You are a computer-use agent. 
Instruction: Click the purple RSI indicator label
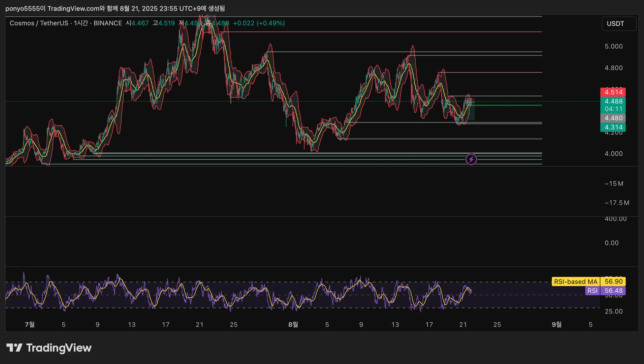click(592, 291)
